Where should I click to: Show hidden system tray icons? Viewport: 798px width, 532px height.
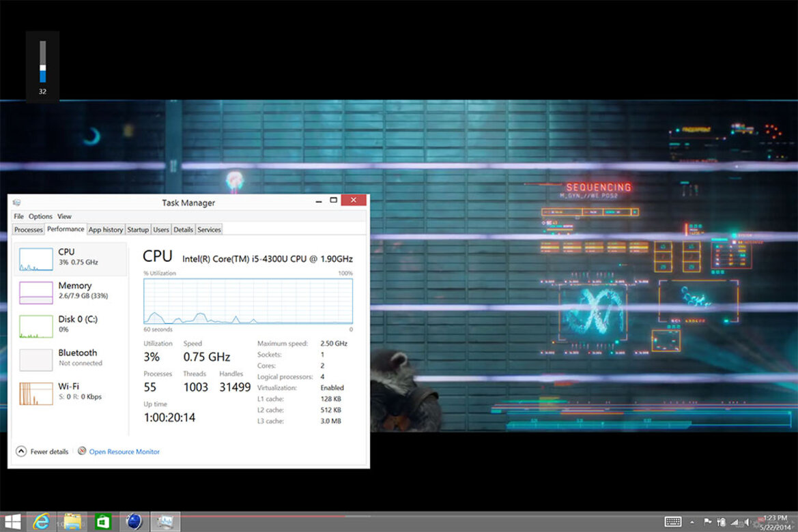point(692,522)
